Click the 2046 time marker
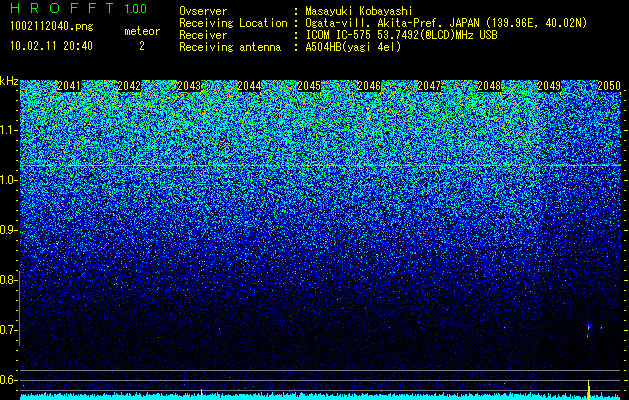Image resolution: width=629 pixels, height=400 pixels. coord(369,86)
